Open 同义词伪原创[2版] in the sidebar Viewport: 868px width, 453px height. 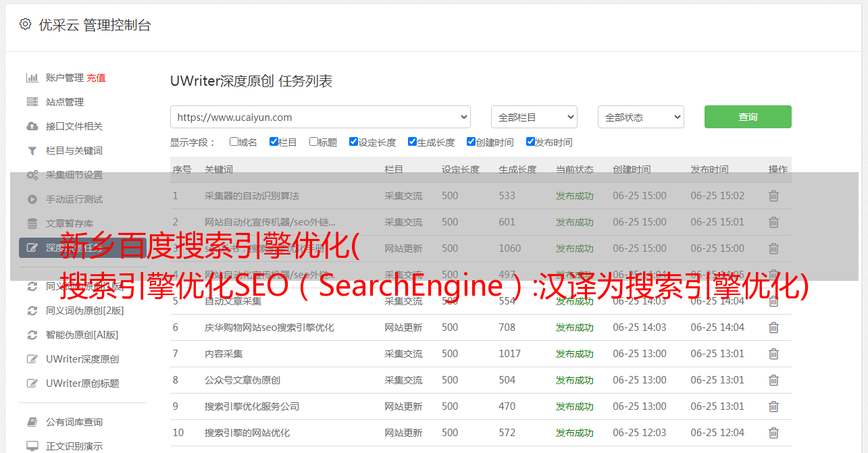coord(84,311)
